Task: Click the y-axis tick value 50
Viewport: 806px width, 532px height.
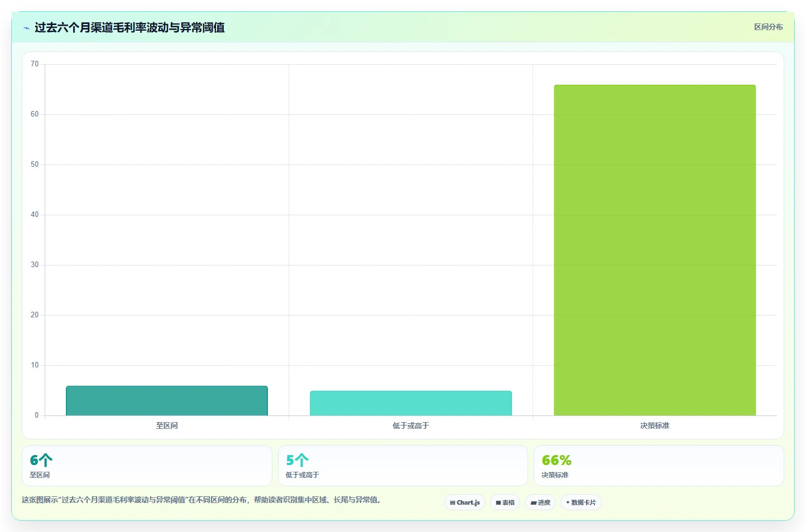Action: pyautogui.click(x=35, y=165)
